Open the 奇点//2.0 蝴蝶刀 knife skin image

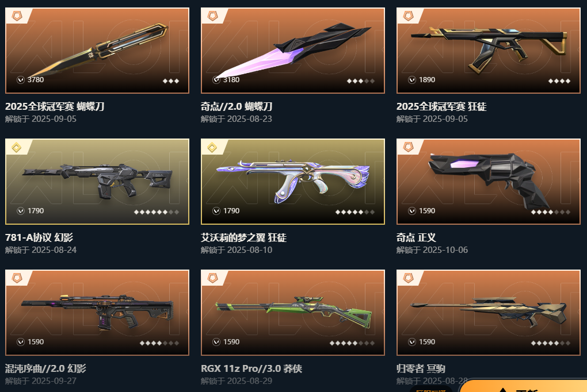(x=293, y=51)
